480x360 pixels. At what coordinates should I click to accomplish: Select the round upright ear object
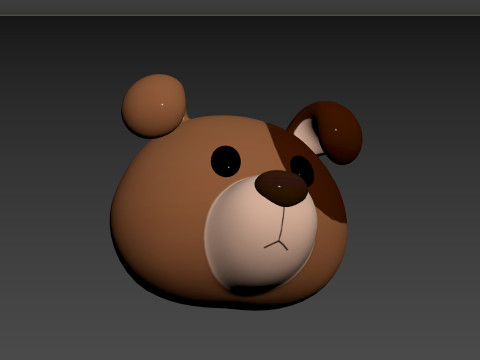pyautogui.click(x=154, y=106)
